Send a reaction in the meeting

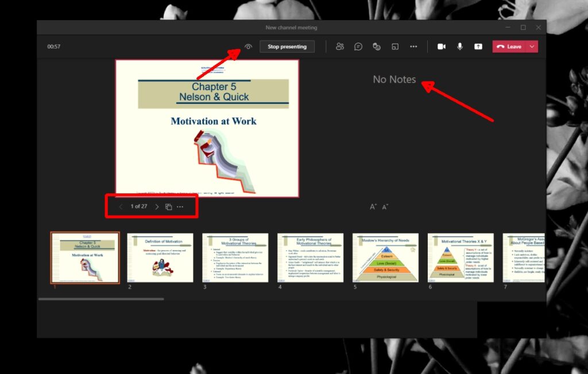pyautogui.click(x=377, y=46)
